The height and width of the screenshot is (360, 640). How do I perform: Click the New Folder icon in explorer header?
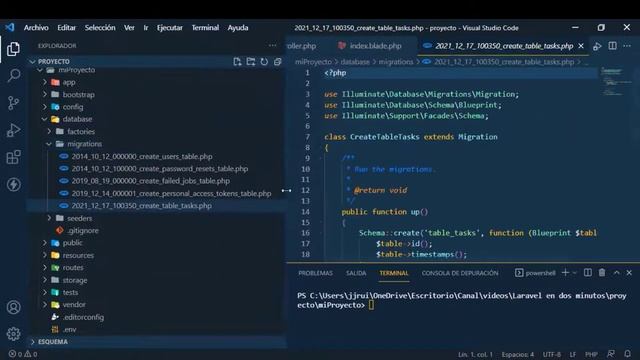251,62
